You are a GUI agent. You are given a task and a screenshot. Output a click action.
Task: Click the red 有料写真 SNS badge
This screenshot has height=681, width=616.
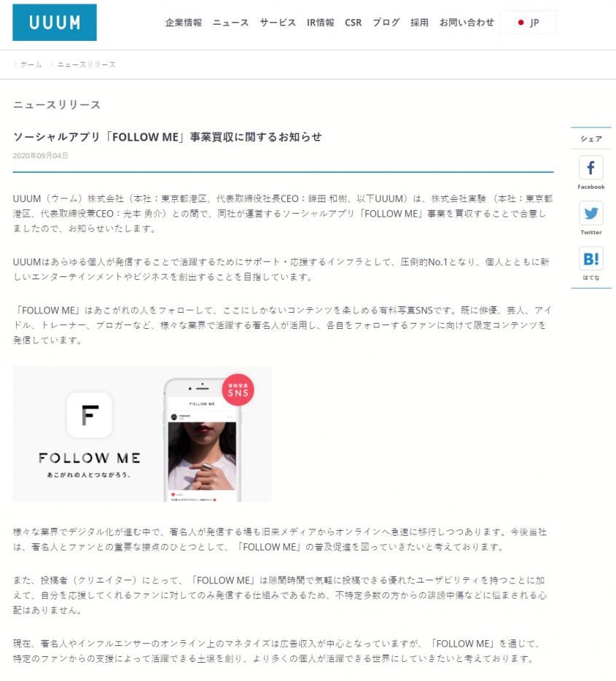238,389
